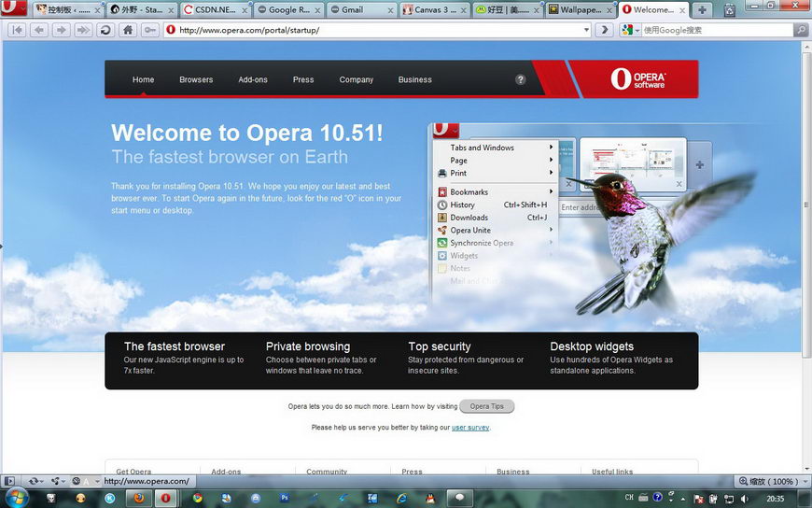Open Press in site navigation
Image resolution: width=812 pixels, height=508 pixels.
303,79
